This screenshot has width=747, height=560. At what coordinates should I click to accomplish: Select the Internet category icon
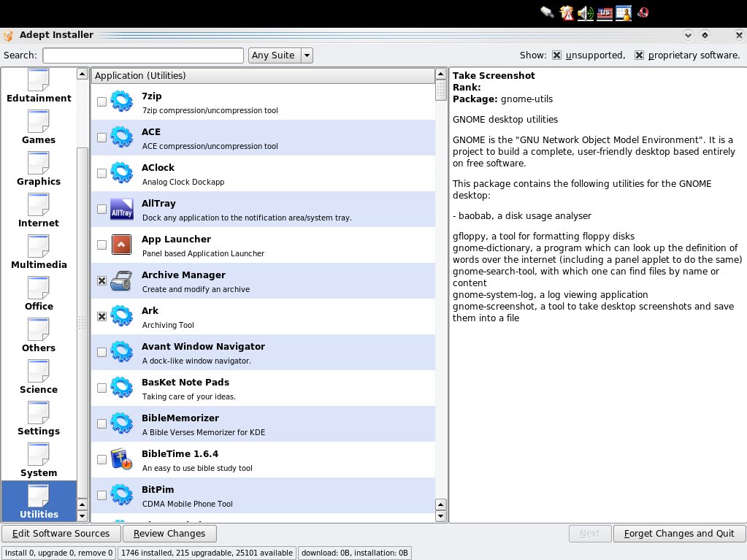39,204
